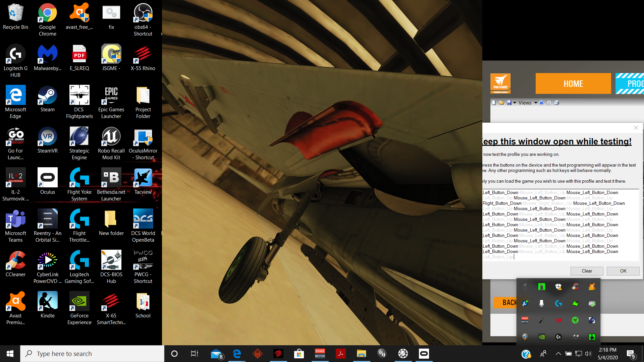
Task: Open the red Redragon tray icon
Action: [x=558, y=320]
